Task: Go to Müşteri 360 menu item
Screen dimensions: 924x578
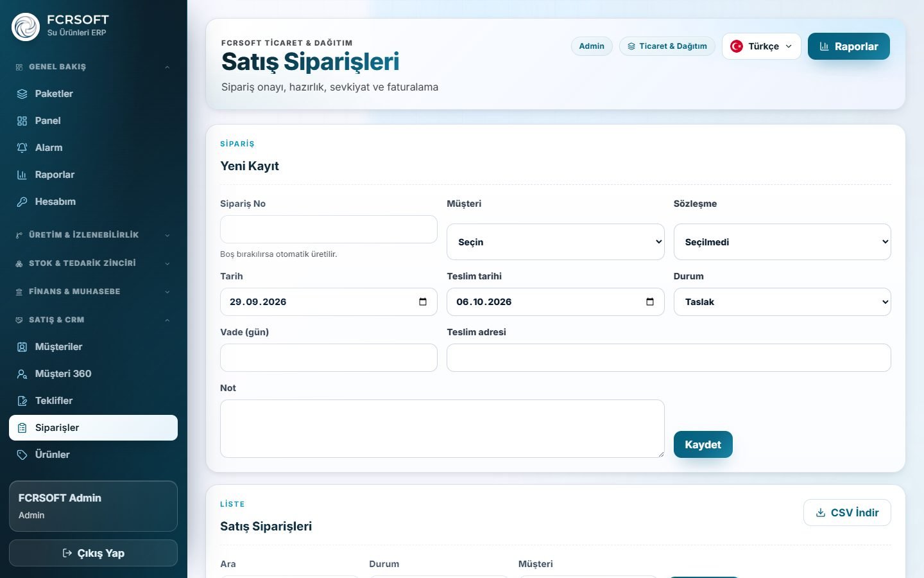Action: coord(94,374)
